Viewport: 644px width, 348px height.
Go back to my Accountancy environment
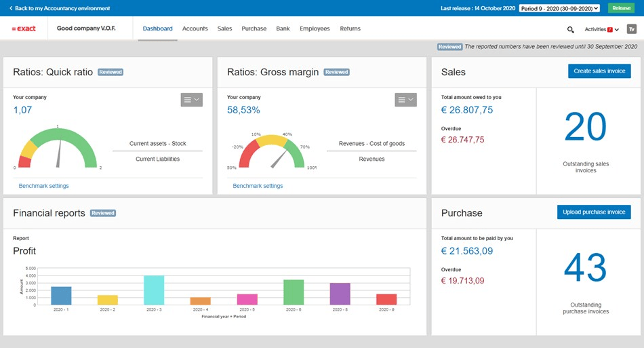click(x=60, y=8)
